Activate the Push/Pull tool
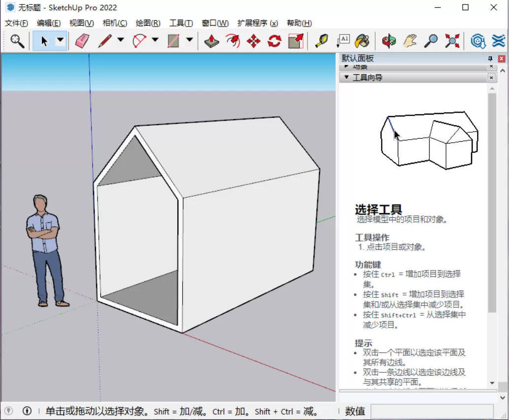Viewport: 509px width, 420px height. [x=212, y=41]
